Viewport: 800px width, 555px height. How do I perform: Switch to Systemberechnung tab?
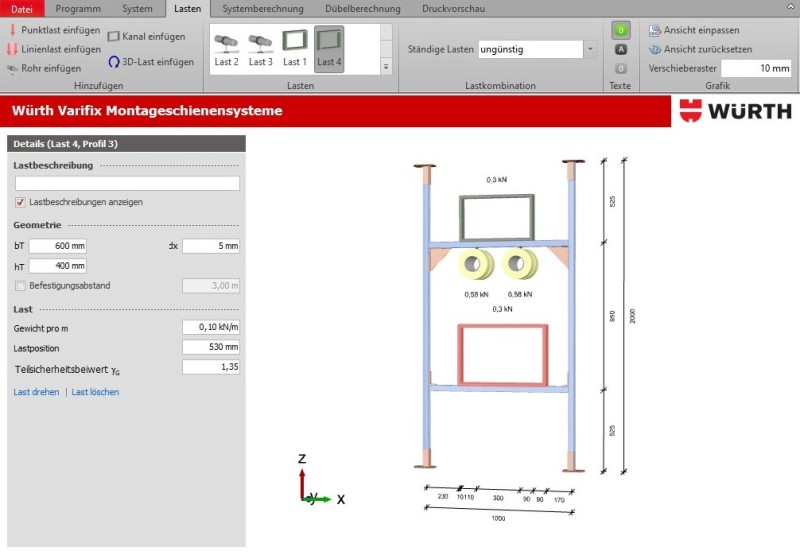pos(263,8)
